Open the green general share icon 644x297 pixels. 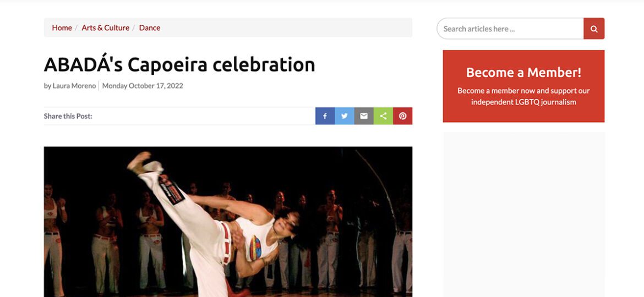[x=383, y=116]
